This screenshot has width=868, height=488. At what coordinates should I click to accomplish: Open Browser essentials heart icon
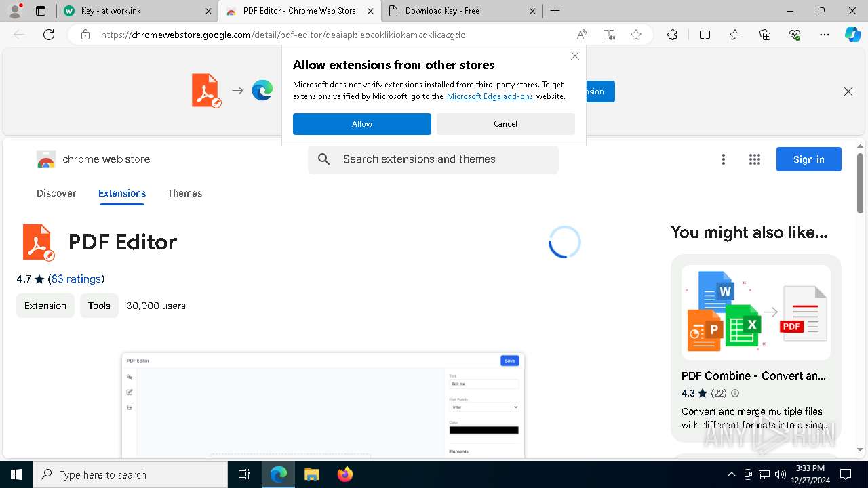[x=795, y=35]
